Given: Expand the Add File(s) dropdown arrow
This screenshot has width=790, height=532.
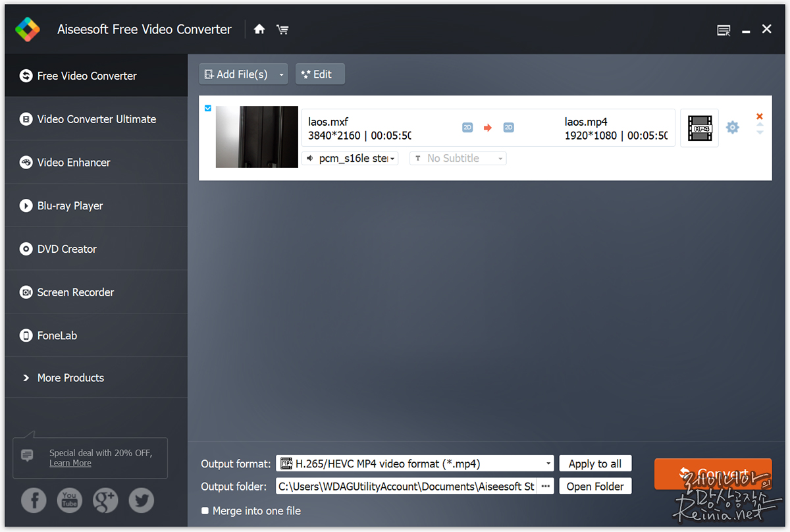Looking at the screenshot, I should pos(282,75).
